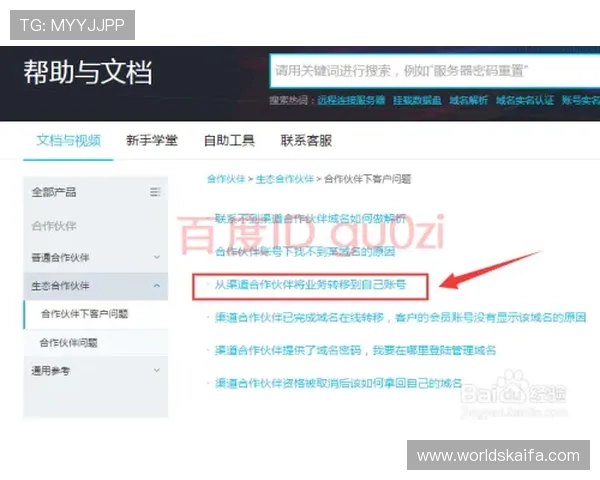Select 普通合作伙伴 sidebar item
600x480 pixels.
tap(60, 257)
